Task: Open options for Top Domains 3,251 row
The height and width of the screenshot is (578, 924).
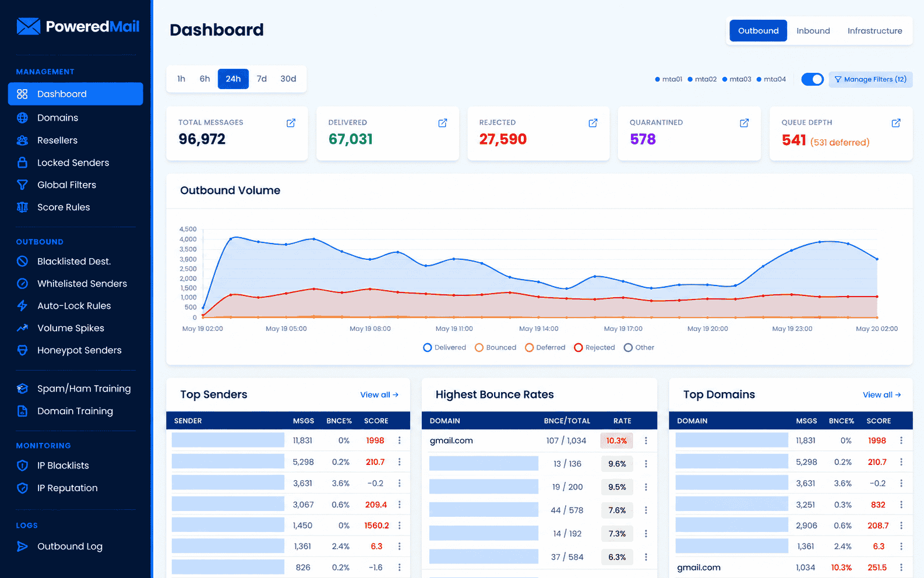Action: coord(901,505)
